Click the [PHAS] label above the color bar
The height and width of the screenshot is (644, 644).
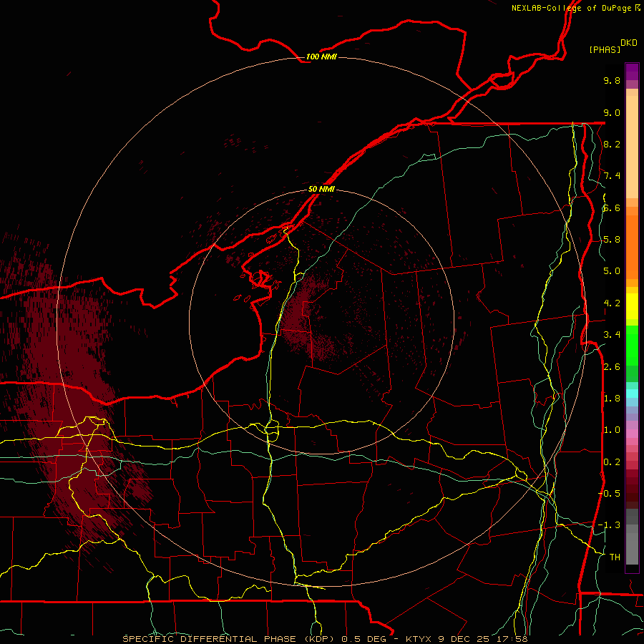click(605, 49)
